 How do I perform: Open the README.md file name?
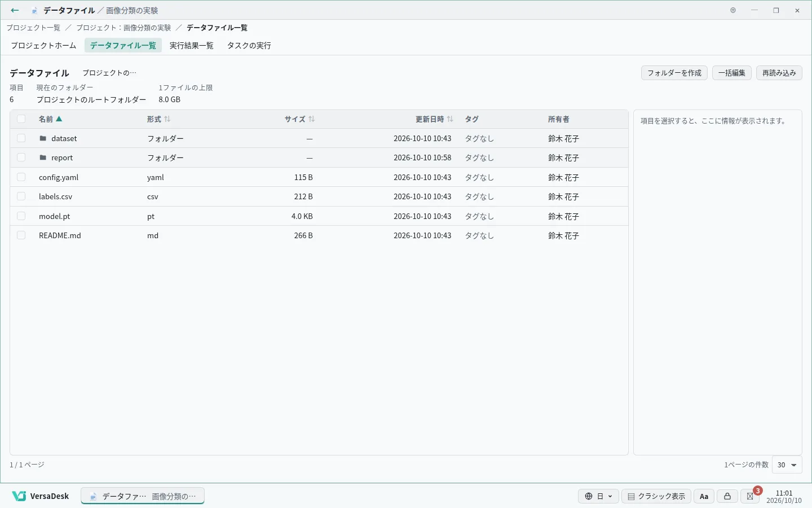(x=60, y=235)
